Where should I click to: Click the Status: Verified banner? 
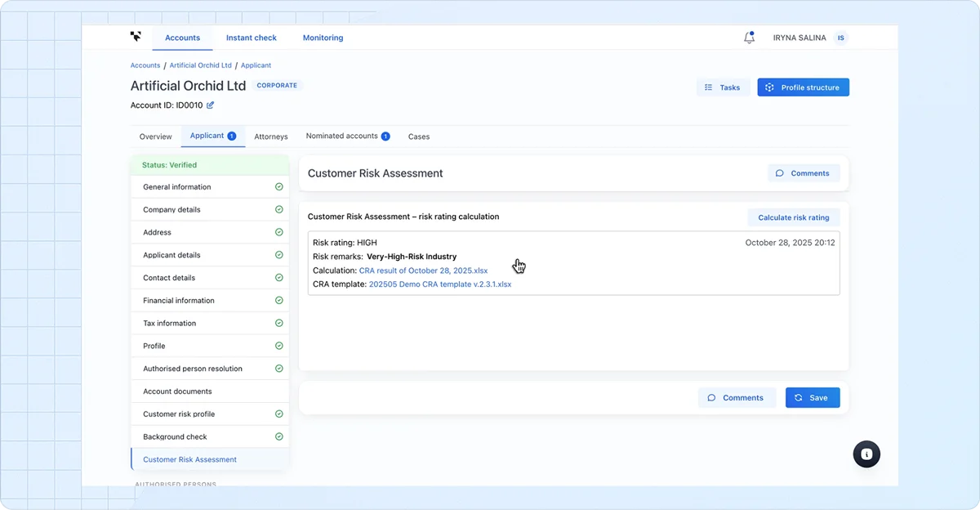[x=210, y=165]
